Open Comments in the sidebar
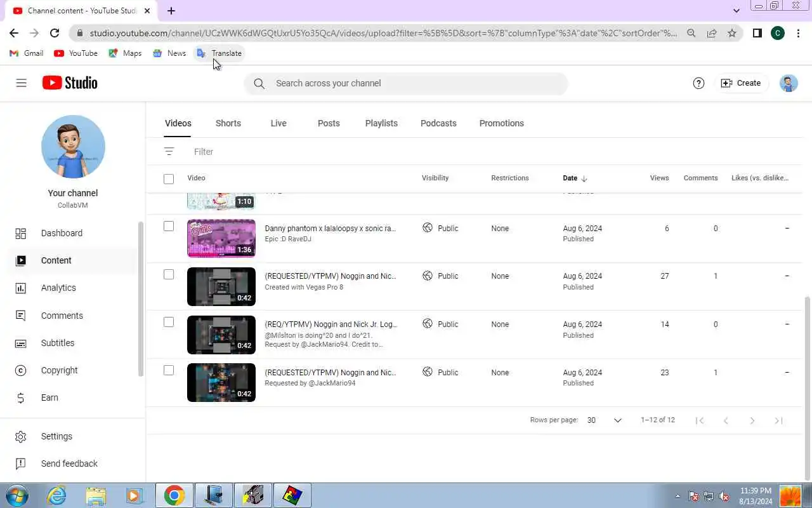 (72, 316)
